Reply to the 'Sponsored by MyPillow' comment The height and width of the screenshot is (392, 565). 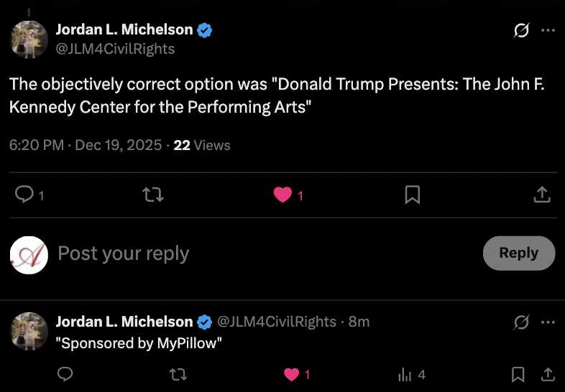tap(65, 374)
